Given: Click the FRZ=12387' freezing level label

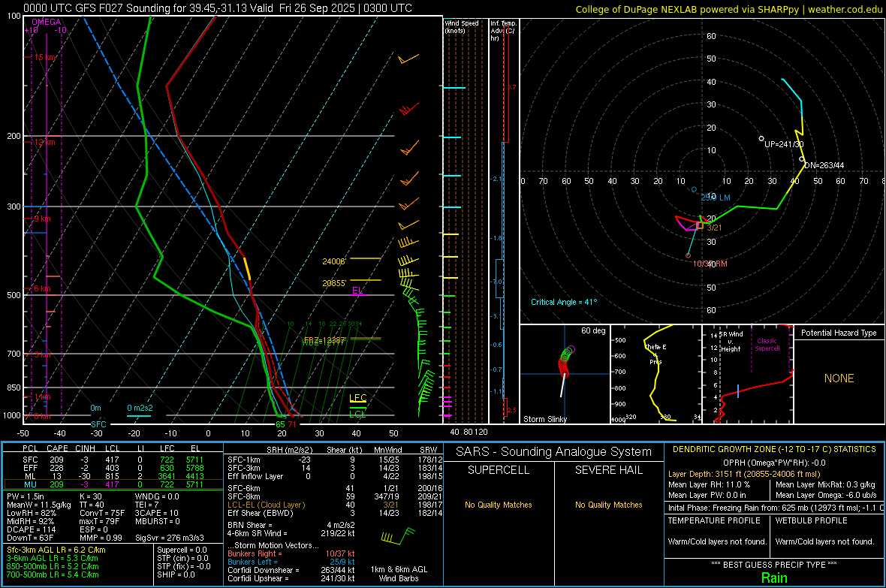Looking at the screenshot, I should (x=325, y=340).
